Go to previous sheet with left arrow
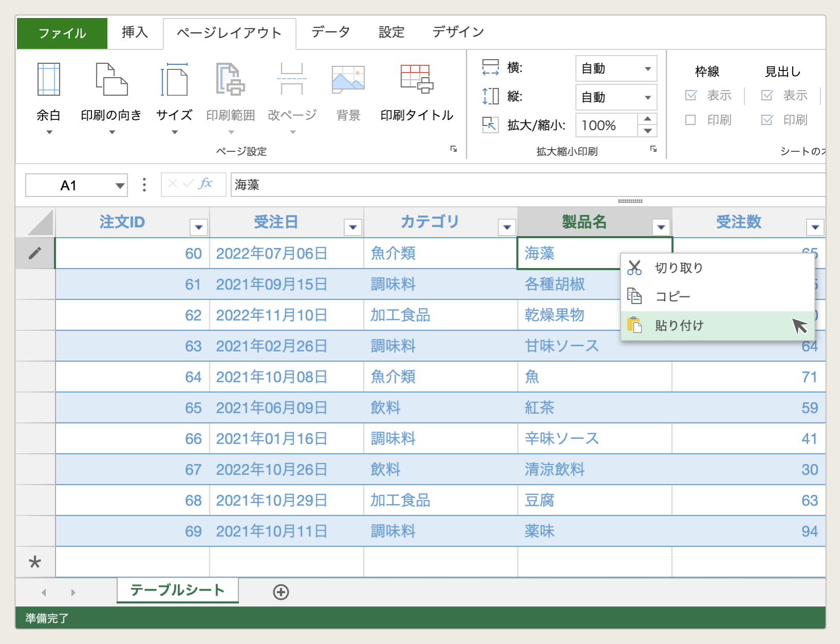Screen dimensions: 840x644 [44, 593]
